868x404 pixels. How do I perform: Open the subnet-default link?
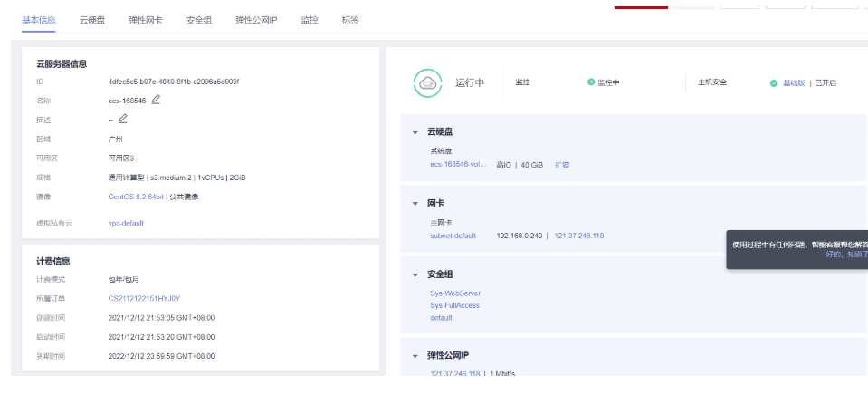tap(453, 236)
